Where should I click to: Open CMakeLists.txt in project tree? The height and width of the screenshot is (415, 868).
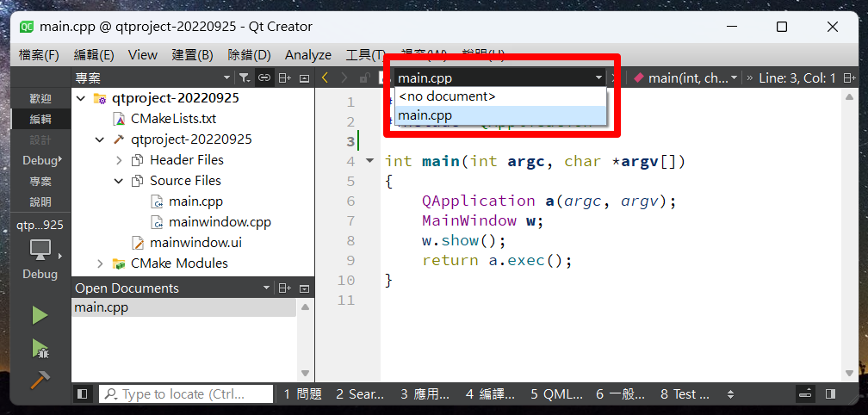click(173, 119)
